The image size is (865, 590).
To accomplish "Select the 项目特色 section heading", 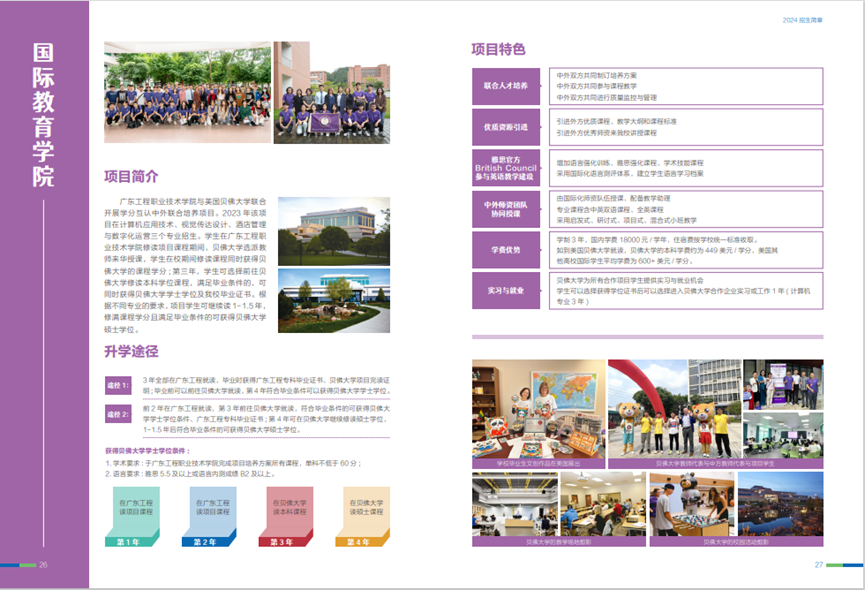I will pos(498,49).
